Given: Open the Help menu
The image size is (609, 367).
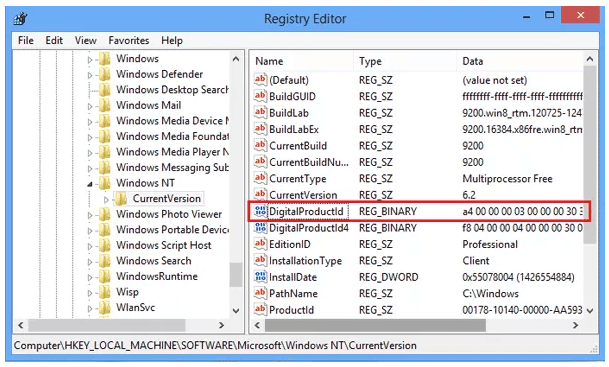Looking at the screenshot, I should click(x=172, y=40).
